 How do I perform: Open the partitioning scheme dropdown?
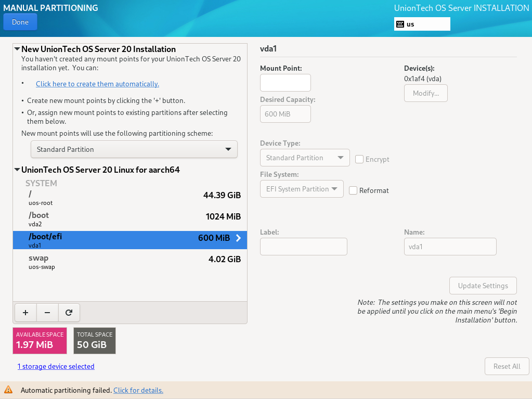click(134, 150)
